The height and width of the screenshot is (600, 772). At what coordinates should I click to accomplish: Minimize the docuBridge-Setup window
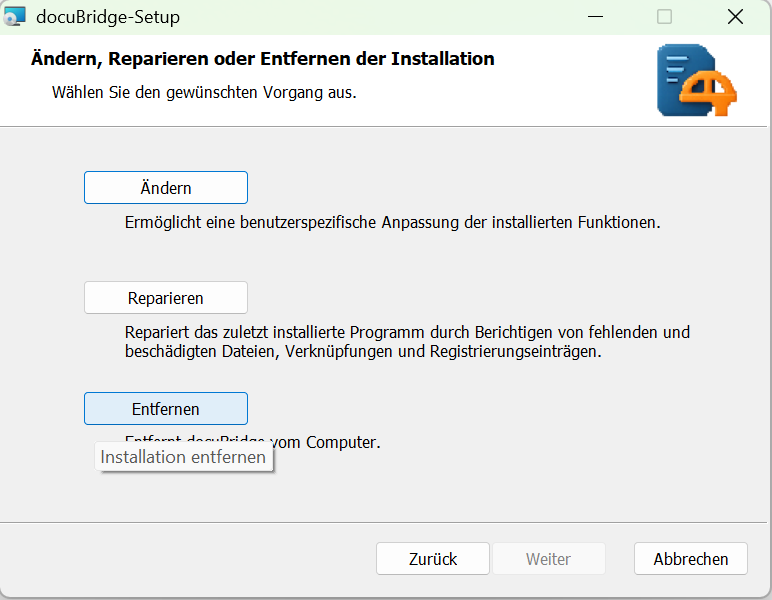pos(595,17)
